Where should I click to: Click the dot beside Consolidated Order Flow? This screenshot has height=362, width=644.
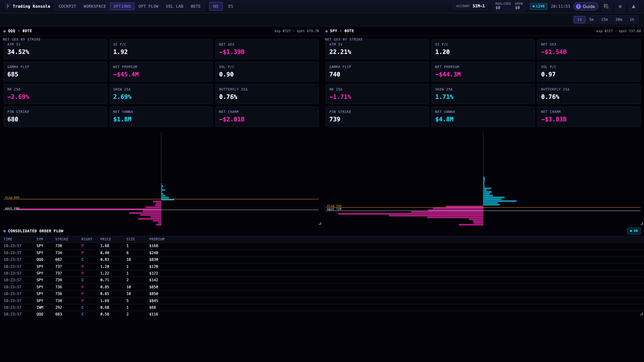coord(5,231)
